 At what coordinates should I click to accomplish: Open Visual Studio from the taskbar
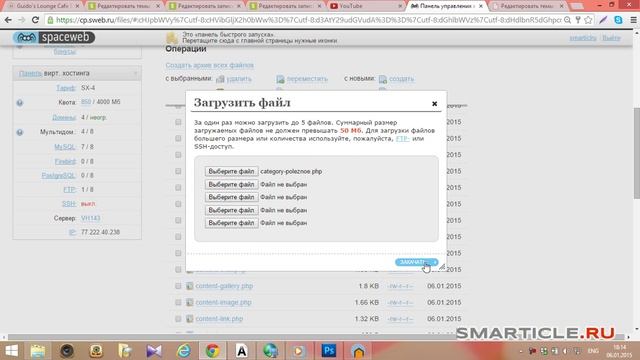pos(154,351)
